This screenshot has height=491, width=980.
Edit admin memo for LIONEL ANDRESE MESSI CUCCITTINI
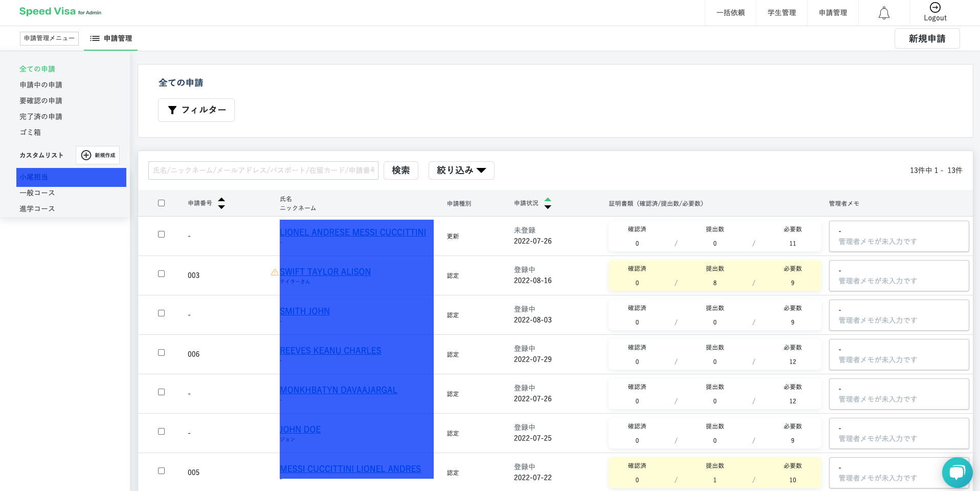pyautogui.click(x=899, y=237)
